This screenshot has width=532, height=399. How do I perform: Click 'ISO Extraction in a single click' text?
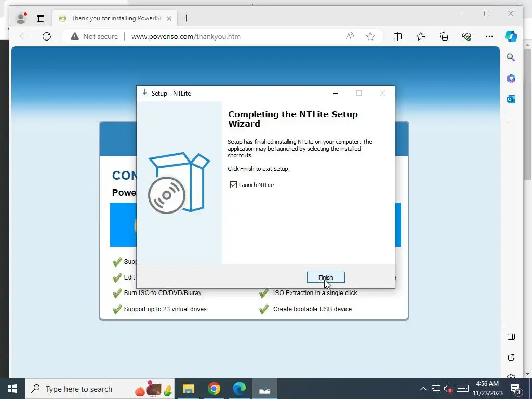[315, 293]
